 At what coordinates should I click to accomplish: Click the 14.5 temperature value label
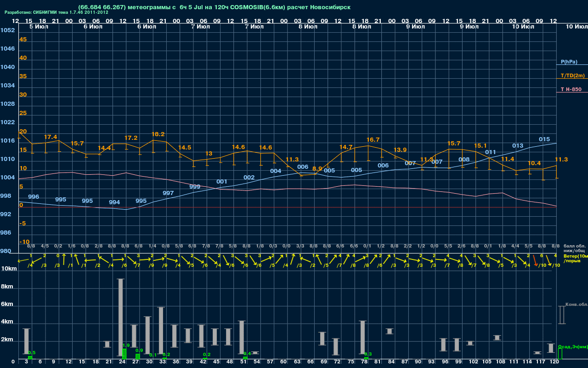coord(185,148)
